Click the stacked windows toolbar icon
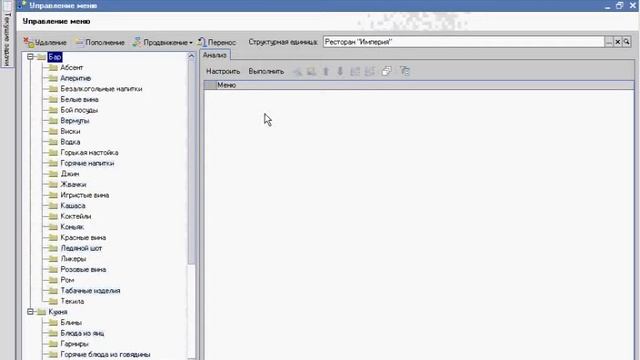The width and height of the screenshot is (640, 360). coord(386,71)
